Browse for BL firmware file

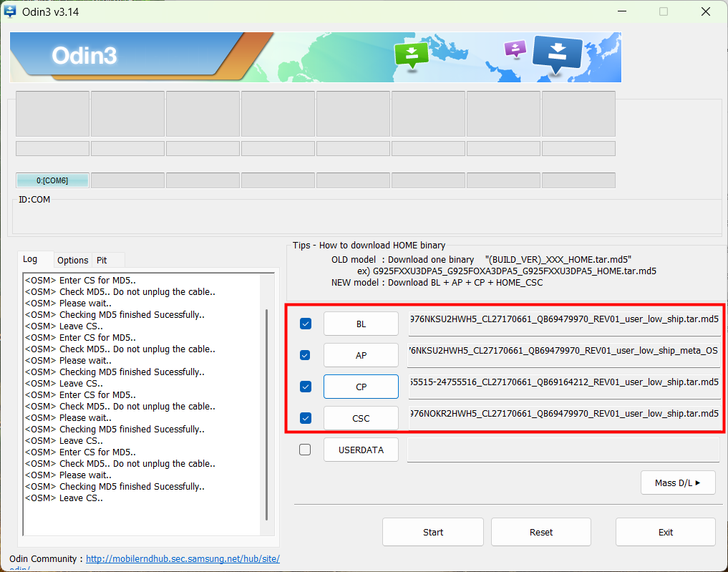pyautogui.click(x=361, y=324)
